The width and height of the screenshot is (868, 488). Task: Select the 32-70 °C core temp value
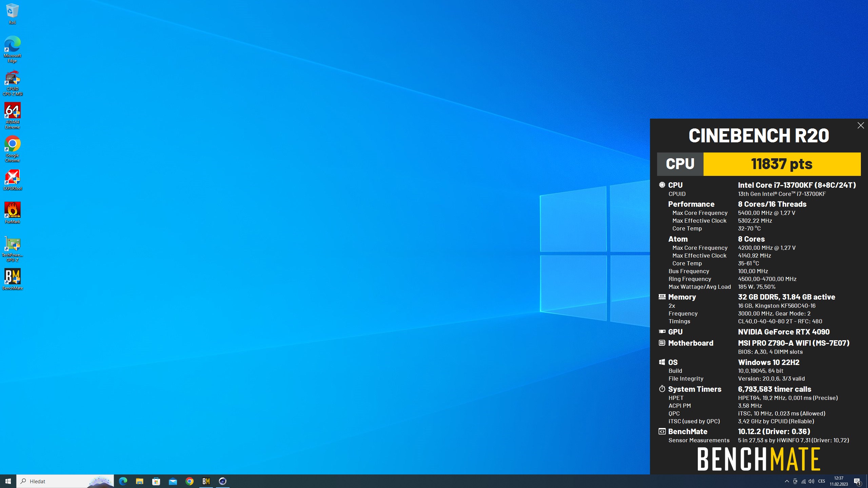(749, 228)
